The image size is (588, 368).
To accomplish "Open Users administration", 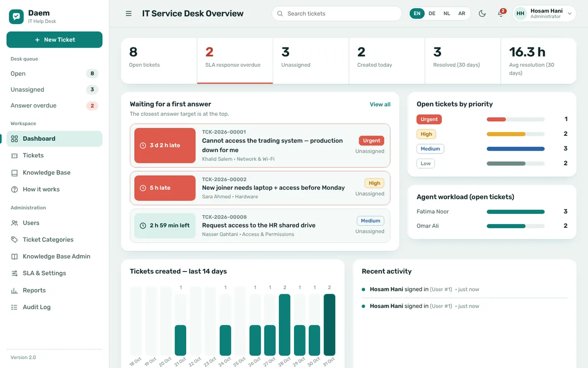I will 54,223.
